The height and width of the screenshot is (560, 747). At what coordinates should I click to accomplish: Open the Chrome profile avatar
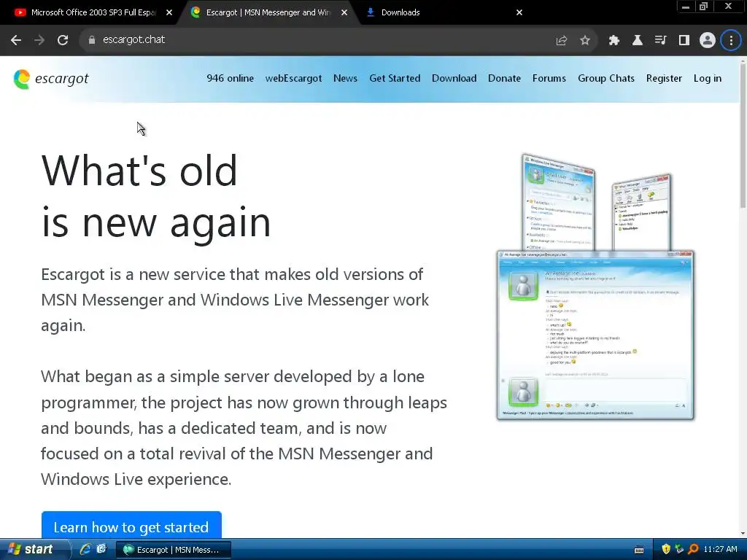pos(708,41)
